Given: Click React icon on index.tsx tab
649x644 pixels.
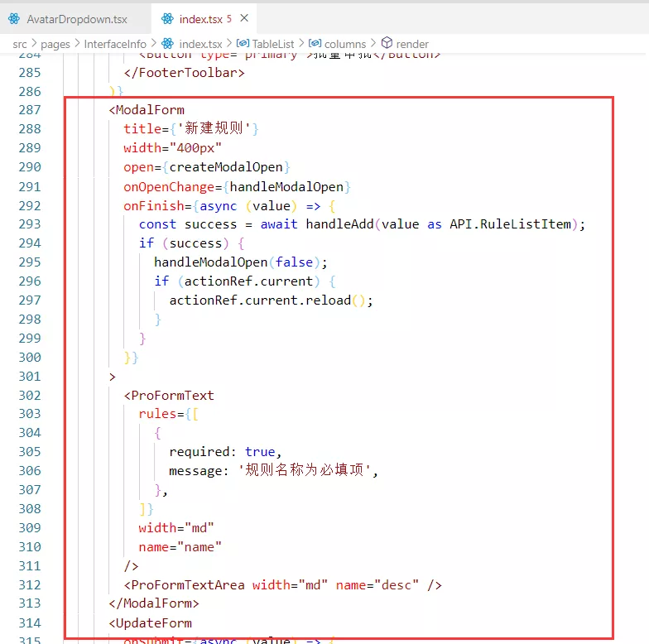Looking at the screenshot, I should tap(167, 19).
